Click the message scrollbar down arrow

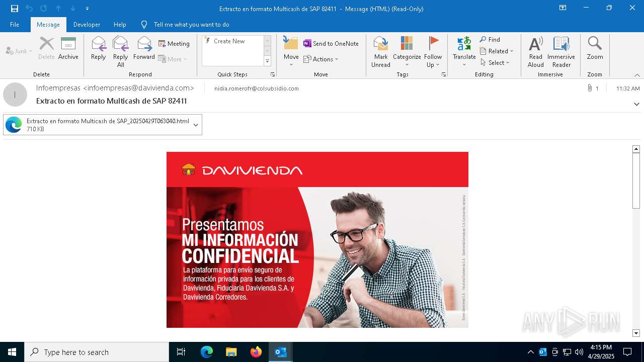636,333
